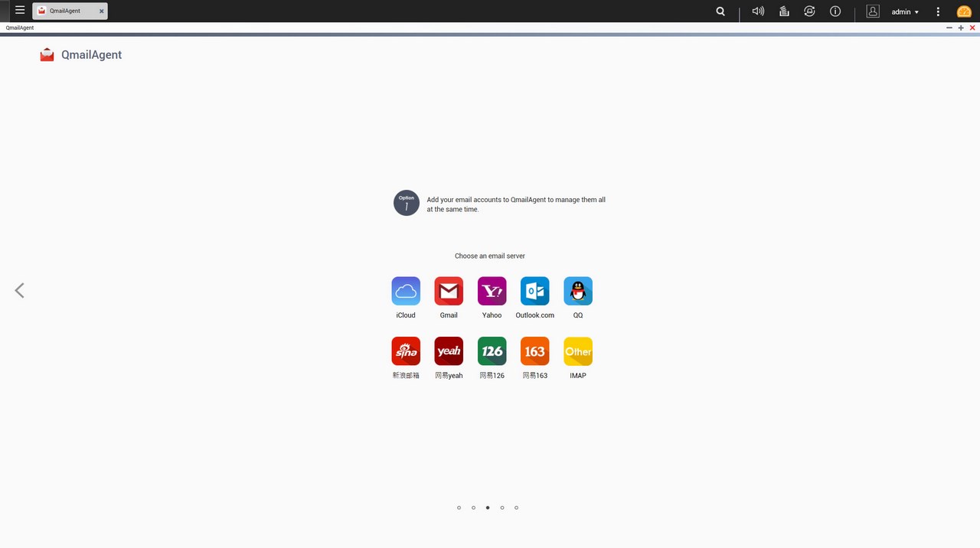This screenshot has height=548, width=980.
Task: Go to the fifth page dot
Action: point(517,507)
